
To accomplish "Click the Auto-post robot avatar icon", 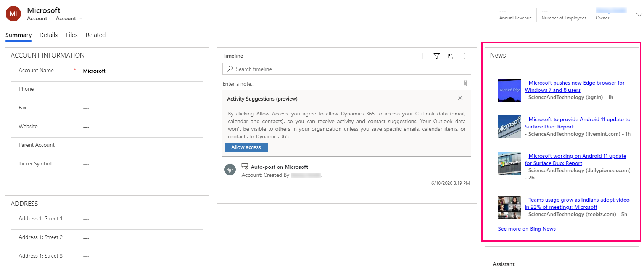I will (x=230, y=170).
